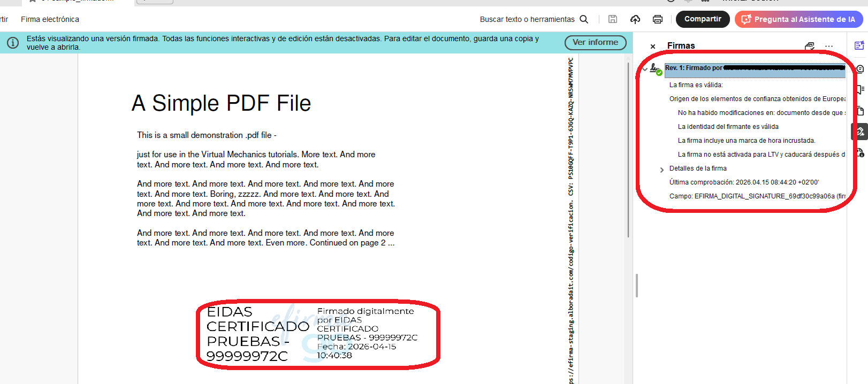Open the bookmarks sidebar icon

coord(860,89)
